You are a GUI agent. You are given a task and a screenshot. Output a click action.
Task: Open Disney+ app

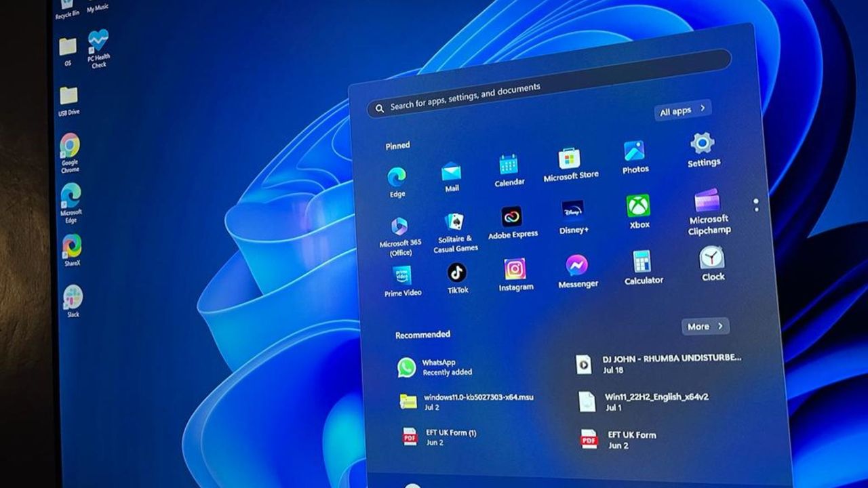pyautogui.click(x=574, y=218)
